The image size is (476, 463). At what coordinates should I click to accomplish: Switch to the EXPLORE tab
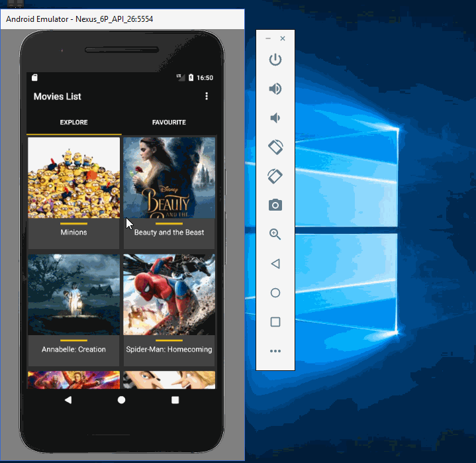tap(73, 122)
